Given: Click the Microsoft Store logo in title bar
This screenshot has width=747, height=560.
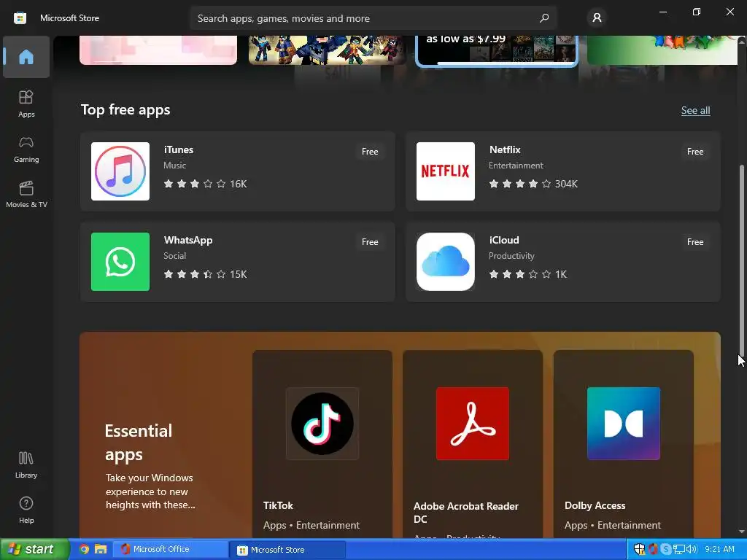Looking at the screenshot, I should [20, 18].
